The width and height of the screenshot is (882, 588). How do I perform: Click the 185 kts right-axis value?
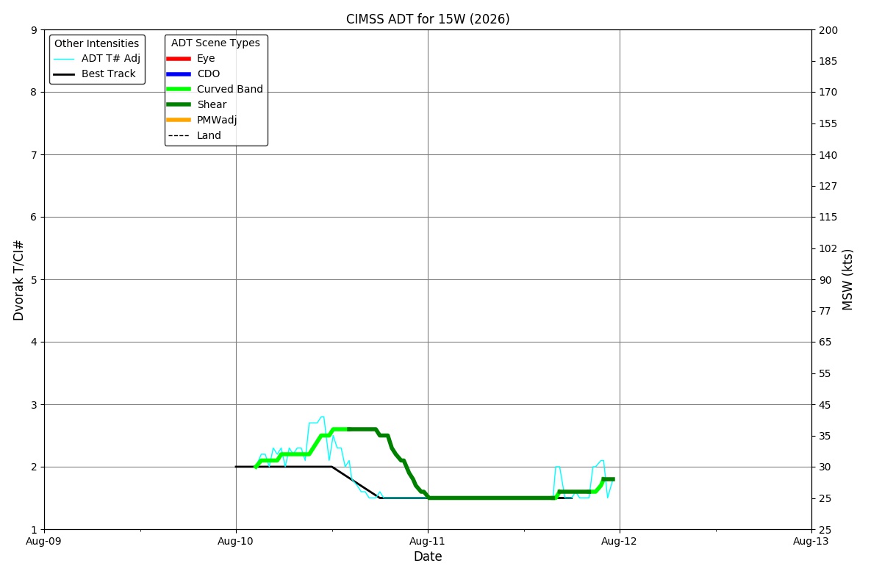[x=828, y=61]
